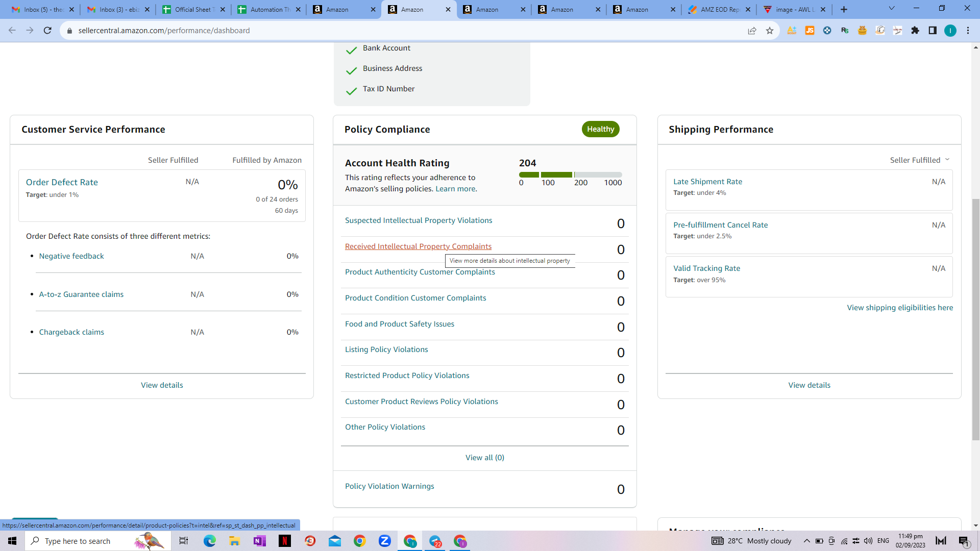Image resolution: width=980 pixels, height=551 pixels.
Task: Open the Chrome profile avatar
Action: pos(950,31)
